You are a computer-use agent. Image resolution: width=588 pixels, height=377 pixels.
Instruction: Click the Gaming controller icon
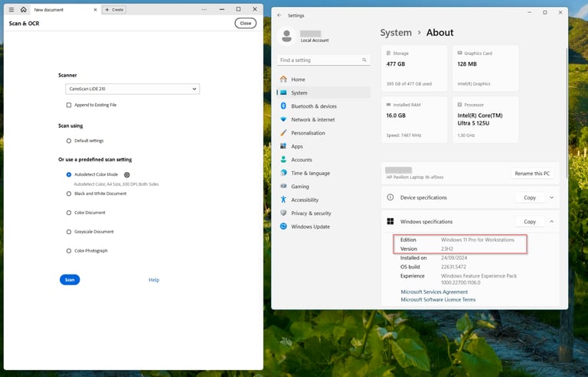[x=283, y=186]
